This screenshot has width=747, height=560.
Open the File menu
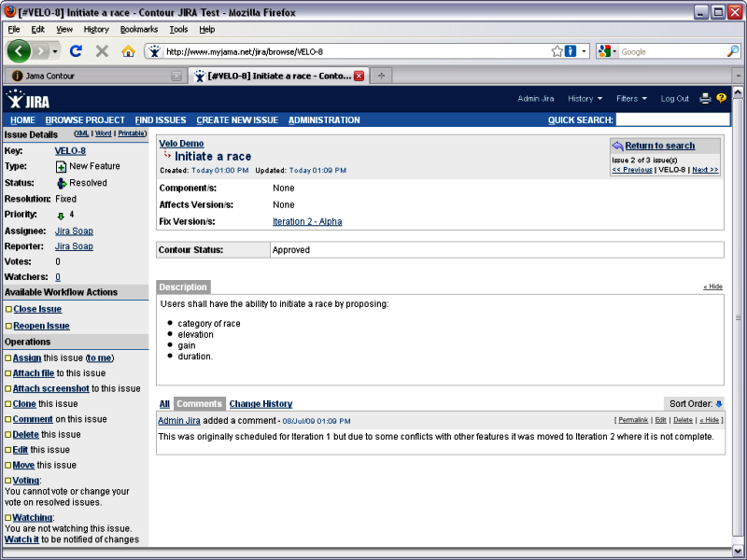pos(14,30)
